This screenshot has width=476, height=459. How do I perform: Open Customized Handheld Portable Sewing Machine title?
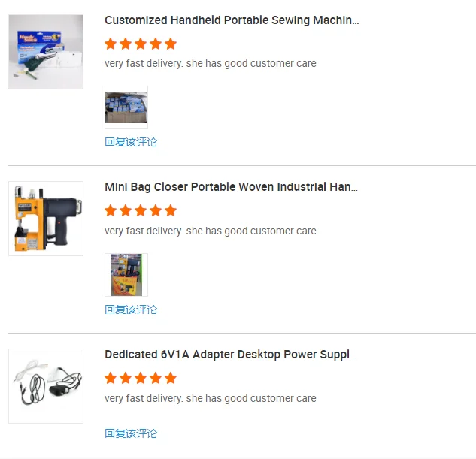[x=232, y=20]
